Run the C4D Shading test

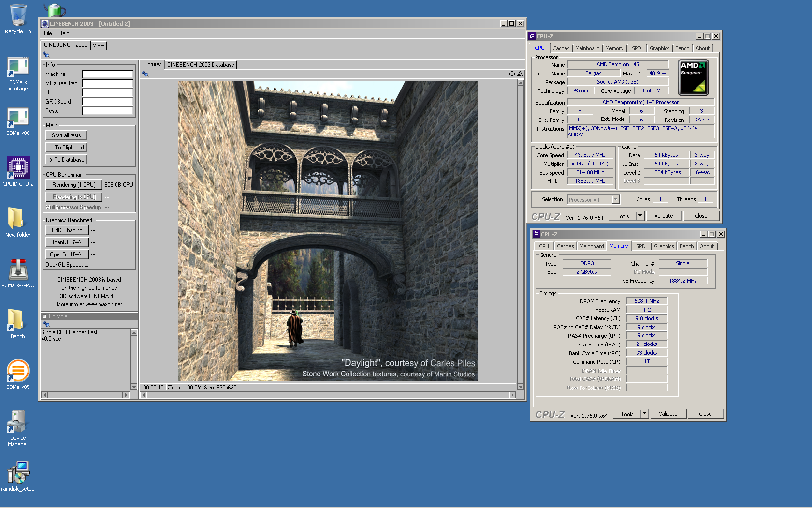point(67,230)
